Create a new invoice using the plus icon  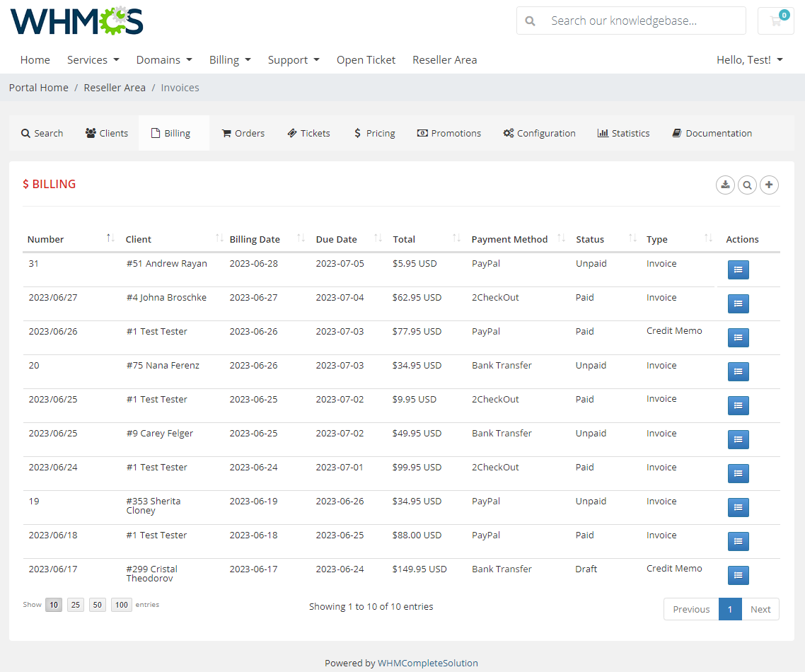(769, 185)
